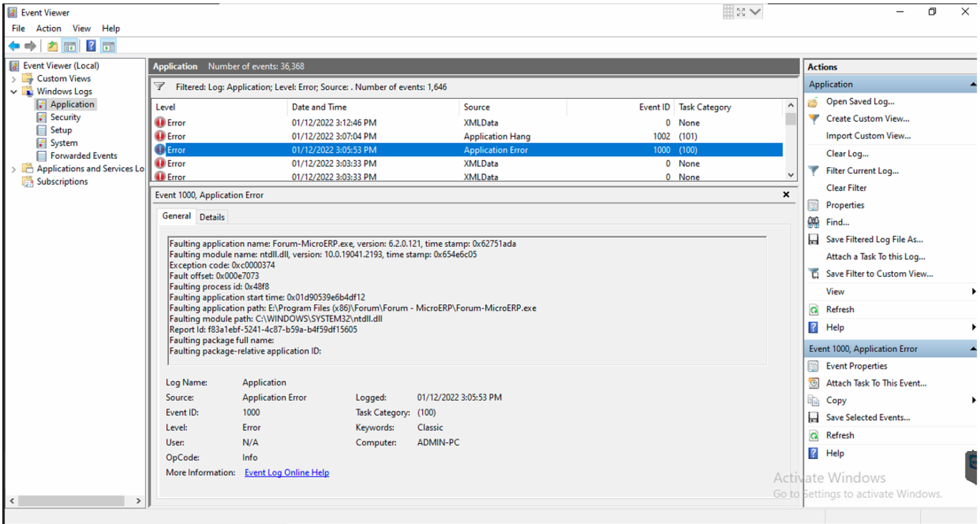Screen dimensions: 980x524
Task: Open the View submenu arrow in Actions
Action: pos(974,291)
